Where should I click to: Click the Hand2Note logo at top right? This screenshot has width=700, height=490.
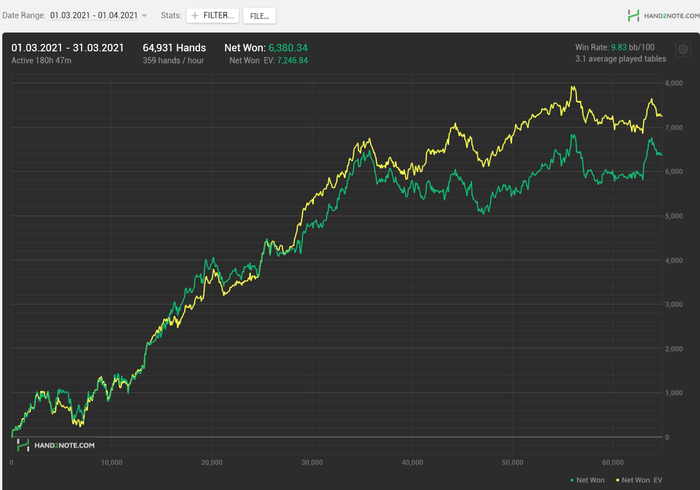tap(633, 16)
